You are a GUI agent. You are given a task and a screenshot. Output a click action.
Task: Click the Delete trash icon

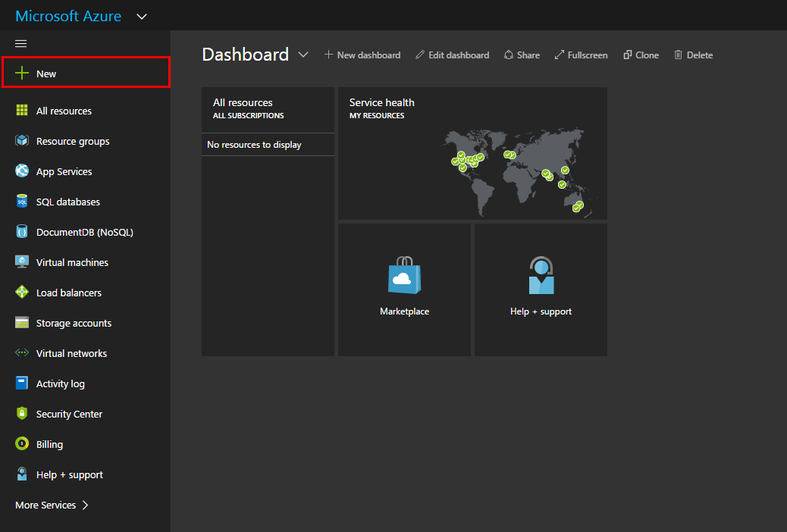pos(678,55)
